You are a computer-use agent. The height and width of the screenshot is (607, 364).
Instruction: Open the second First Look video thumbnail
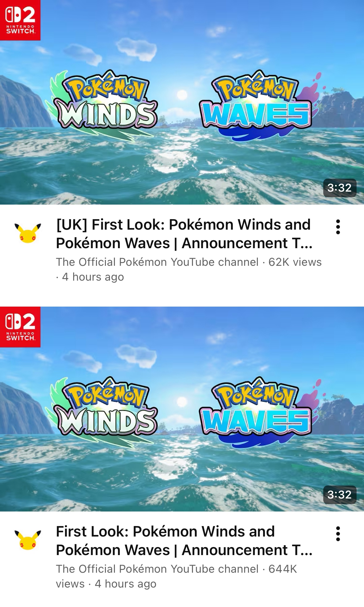182,409
